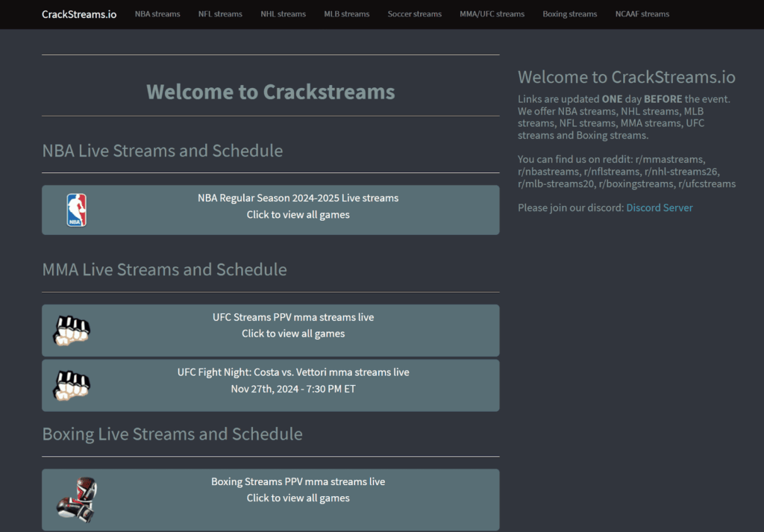Open NFL streams from the navbar
Image resolution: width=764 pixels, height=532 pixels.
pos(220,14)
